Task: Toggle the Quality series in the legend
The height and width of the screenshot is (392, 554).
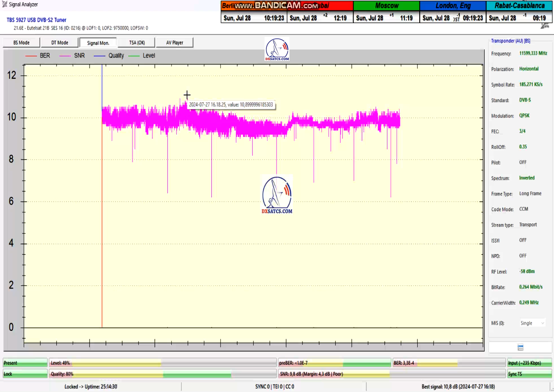Action: tap(109, 55)
